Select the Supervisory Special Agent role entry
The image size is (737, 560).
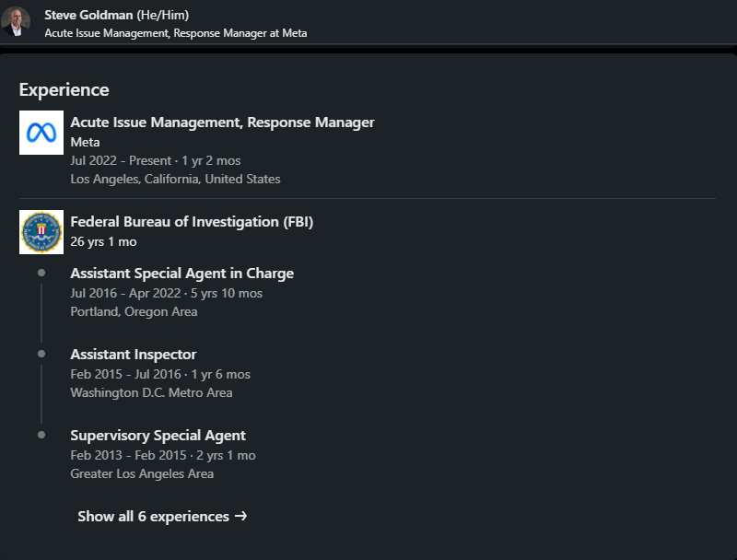click(158, 436)
